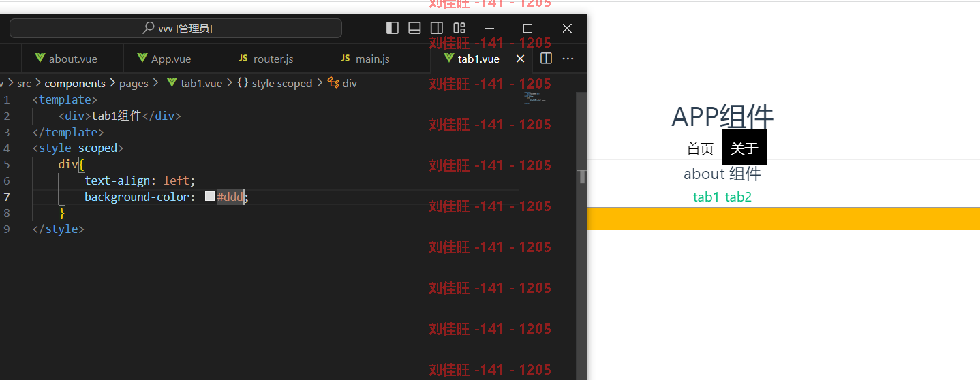Click the #ddd color swatch in code
Image resolution: width=980 pixels, height=380 pixels.
(210, 197)
